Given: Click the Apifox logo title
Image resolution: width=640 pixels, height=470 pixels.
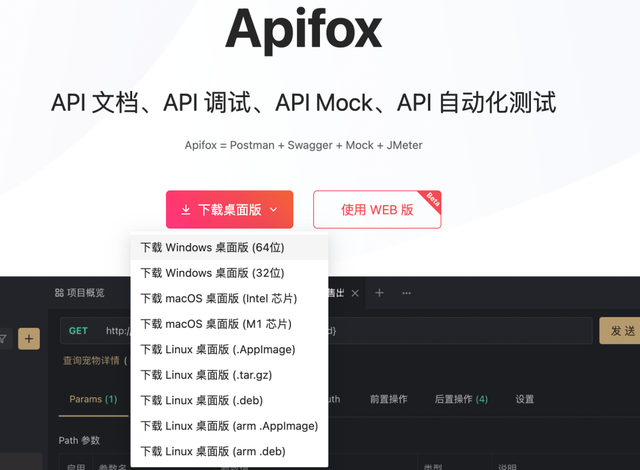Looking at the screenshot, I should click(x=304, y=31).
